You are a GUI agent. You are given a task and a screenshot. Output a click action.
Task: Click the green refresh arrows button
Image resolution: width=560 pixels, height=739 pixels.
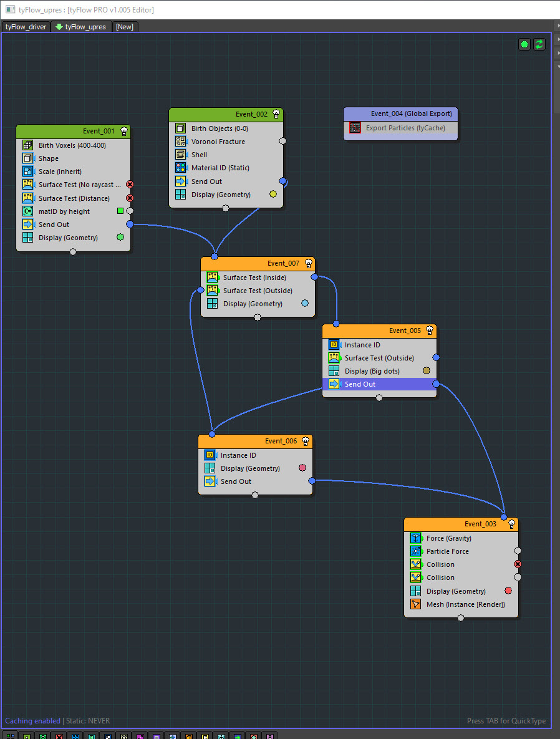(x=539, y=44)
